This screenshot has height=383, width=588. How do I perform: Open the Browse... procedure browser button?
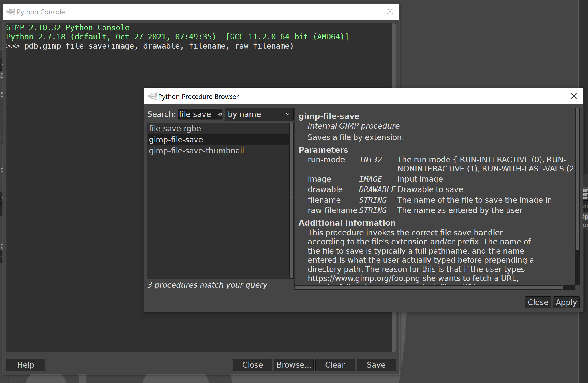tap(293, 365)
